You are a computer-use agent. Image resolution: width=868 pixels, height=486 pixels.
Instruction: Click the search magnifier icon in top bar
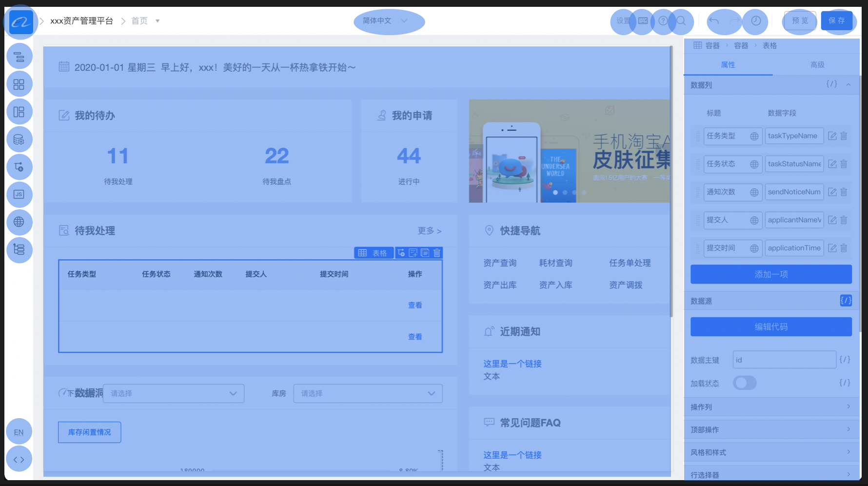tap(681, 21)
